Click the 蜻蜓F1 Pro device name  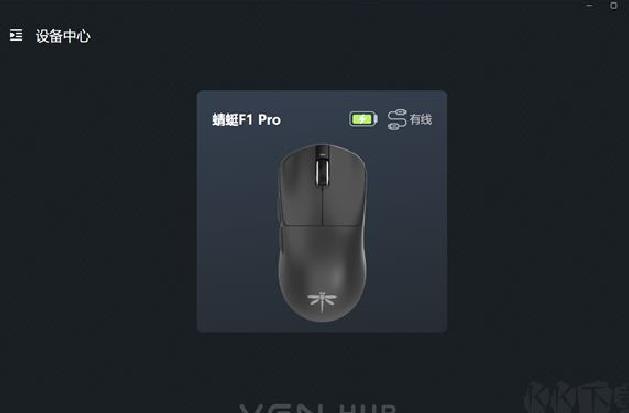pyautogui.click(x=246, y=119)
